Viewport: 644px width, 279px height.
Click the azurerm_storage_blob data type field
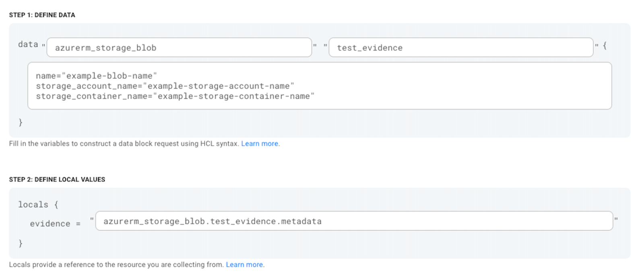(x=179, y=48)
